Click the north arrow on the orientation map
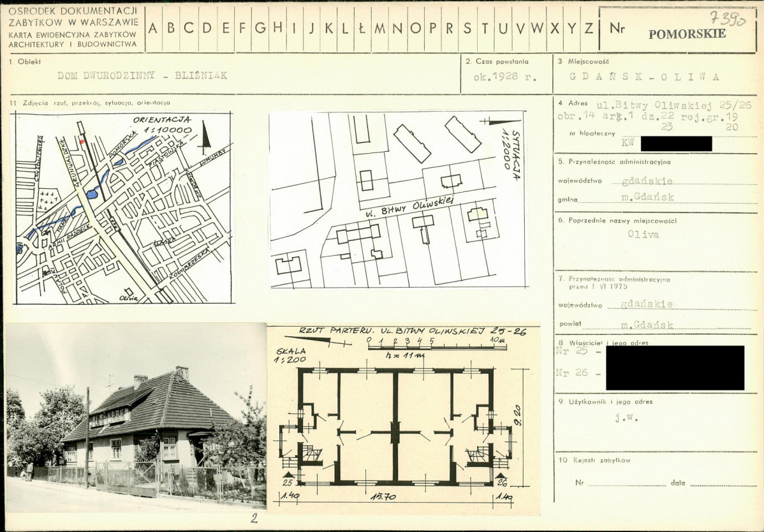The height and width of the screenshot is (532, 764). click(x=205, y=137)
